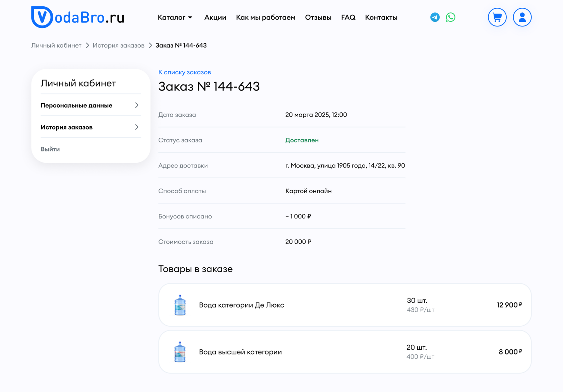
Task: Open the user profile icon
Action: tap(522, 17)
